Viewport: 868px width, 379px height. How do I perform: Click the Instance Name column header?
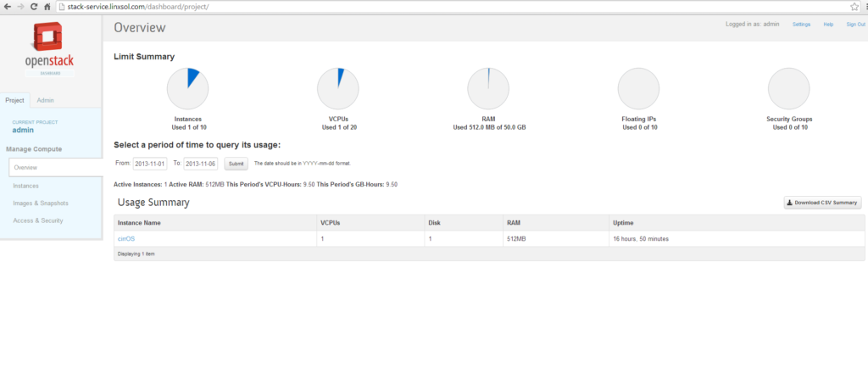point(215,223)
